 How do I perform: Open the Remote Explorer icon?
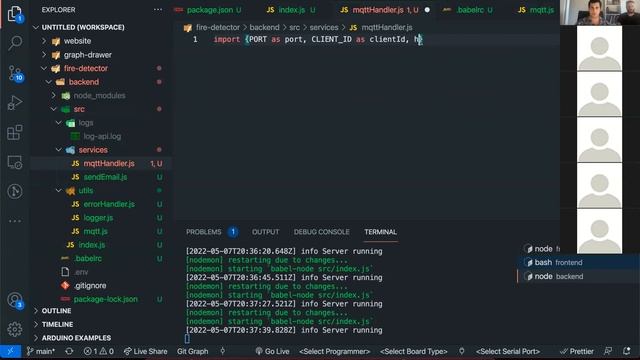pos(15,162)
